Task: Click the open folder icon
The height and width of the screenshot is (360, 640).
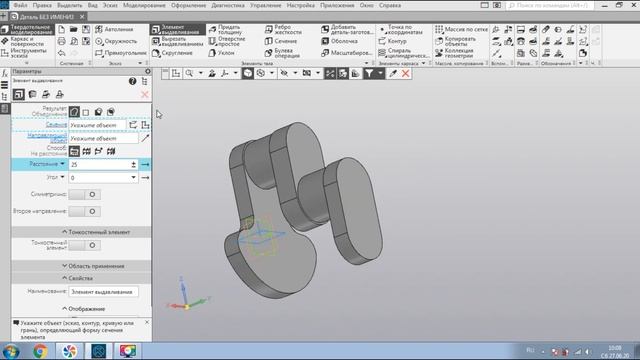Action: (73, 29)
